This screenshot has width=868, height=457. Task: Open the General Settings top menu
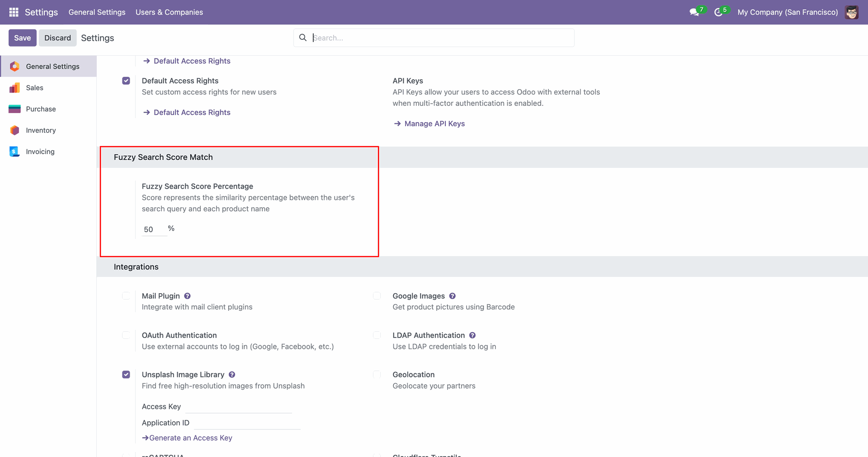(97, 12)
